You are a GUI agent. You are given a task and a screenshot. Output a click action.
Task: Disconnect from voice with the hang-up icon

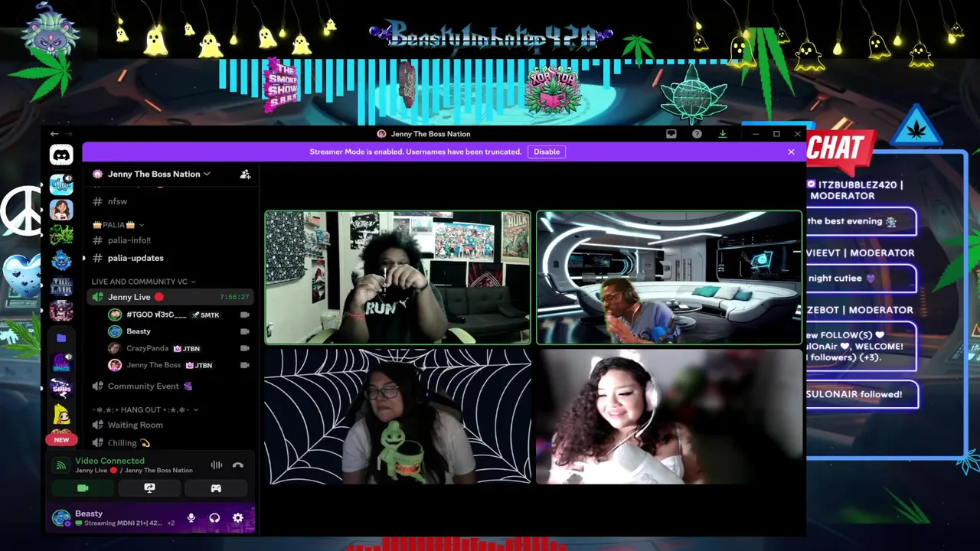pyautogui.click(x=238, y=465)
